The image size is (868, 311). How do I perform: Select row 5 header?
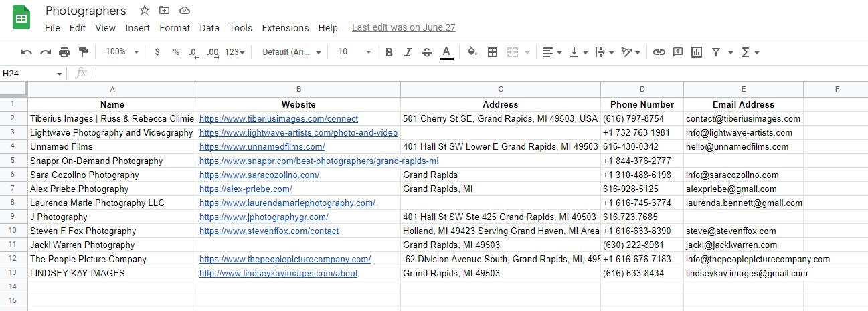(x=13, y=161)
